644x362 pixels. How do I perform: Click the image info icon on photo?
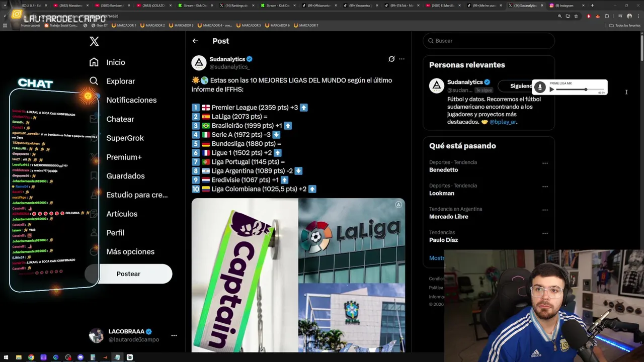coord(398,205)
